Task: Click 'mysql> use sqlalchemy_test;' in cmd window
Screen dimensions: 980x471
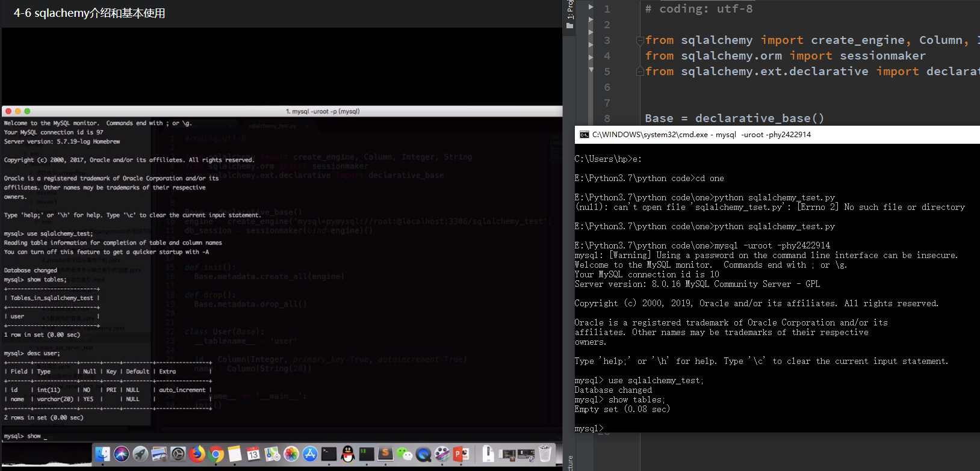Action: click(639, 380)
